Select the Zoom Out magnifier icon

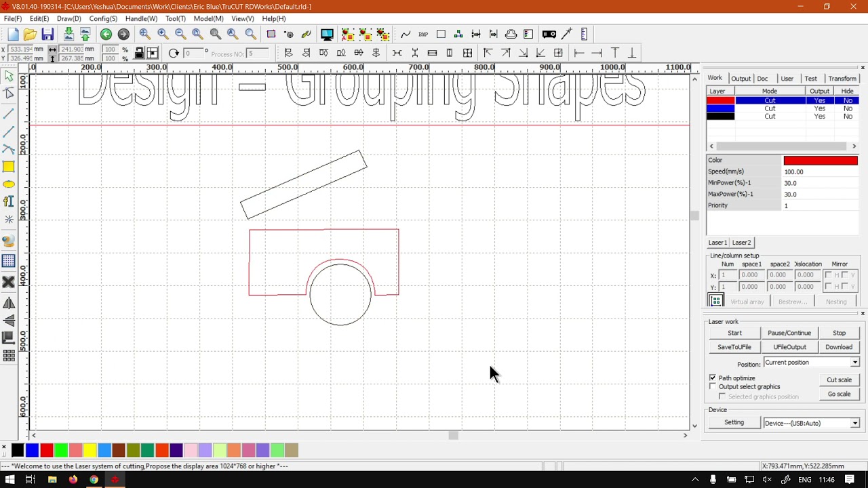tap(180, 35)
